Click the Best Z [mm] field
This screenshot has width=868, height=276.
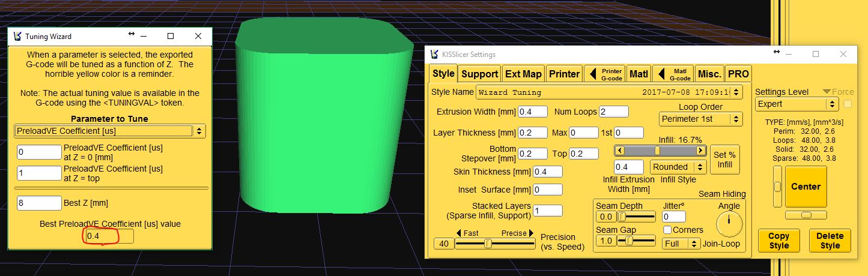click(39, 203)
